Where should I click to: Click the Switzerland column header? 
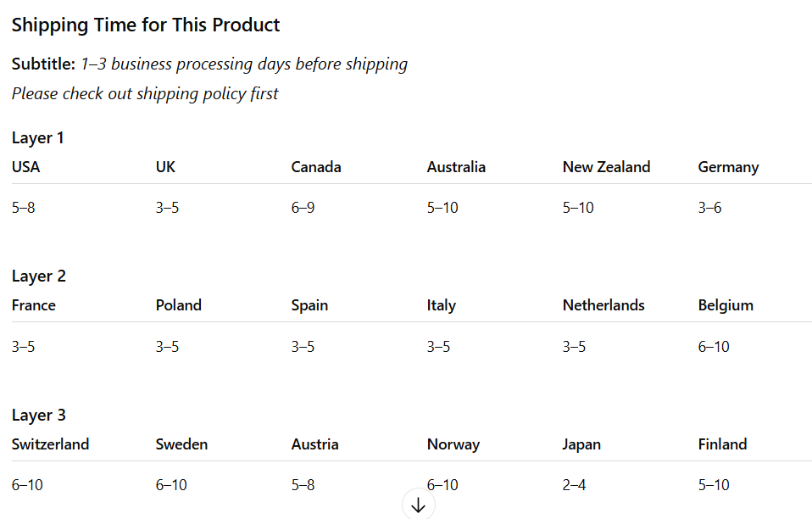[50, 444]
